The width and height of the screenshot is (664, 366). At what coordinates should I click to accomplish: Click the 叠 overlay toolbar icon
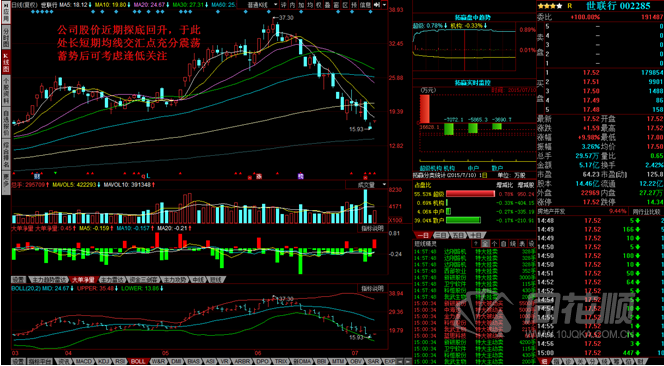click(327, 4)
